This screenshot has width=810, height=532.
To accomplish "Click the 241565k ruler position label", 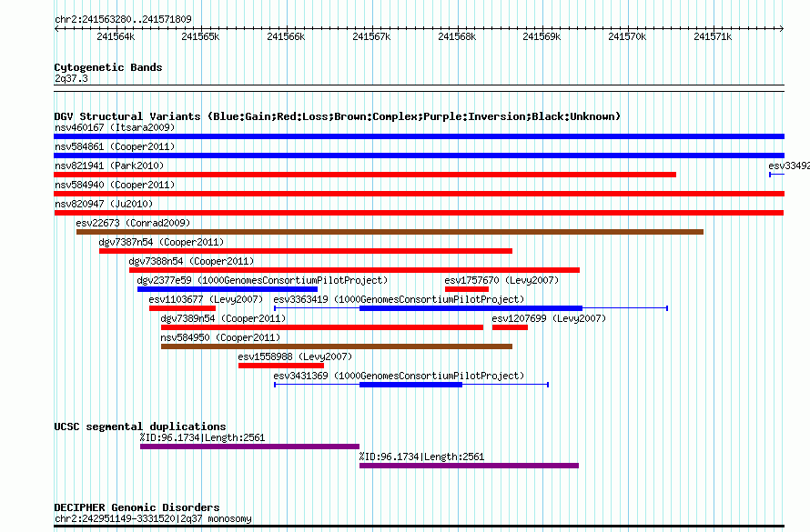I will coord(200,36).
